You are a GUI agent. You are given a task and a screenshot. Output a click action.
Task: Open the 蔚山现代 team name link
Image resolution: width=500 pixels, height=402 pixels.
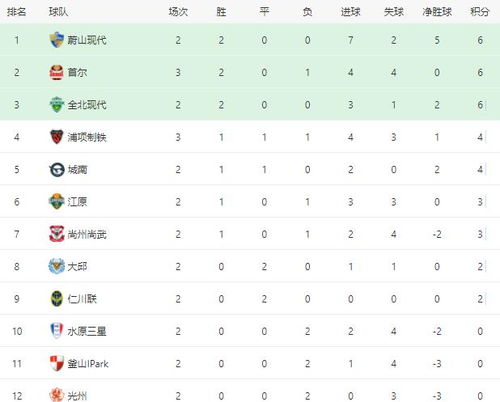(x=87, y=40)
